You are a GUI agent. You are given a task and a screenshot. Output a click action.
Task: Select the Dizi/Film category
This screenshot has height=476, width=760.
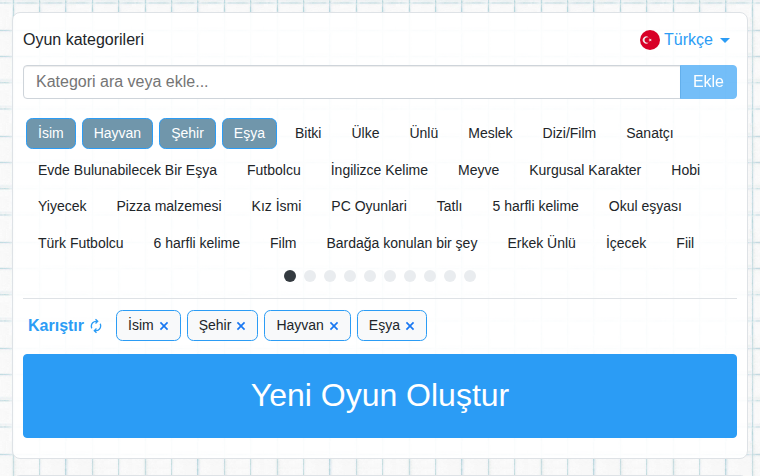click(569, 133)
